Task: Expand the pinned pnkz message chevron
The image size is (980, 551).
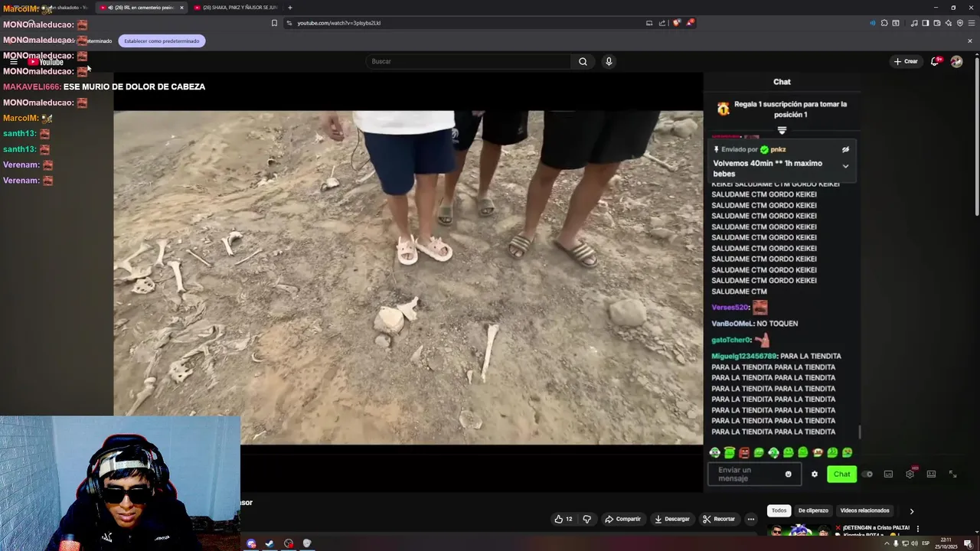Action: click(x=845, y=166)
